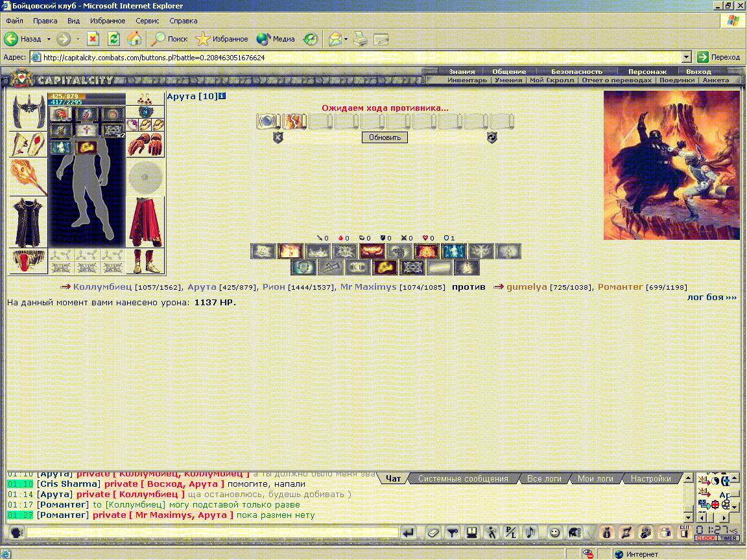
Task: Click the winged helmet equipment slot
Action: 28,111
